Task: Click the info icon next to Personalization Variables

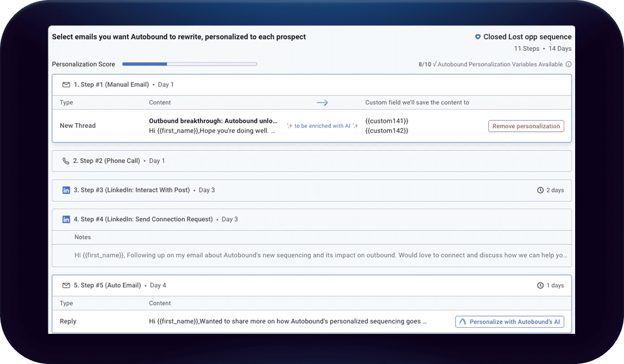Action: point(568,64)
